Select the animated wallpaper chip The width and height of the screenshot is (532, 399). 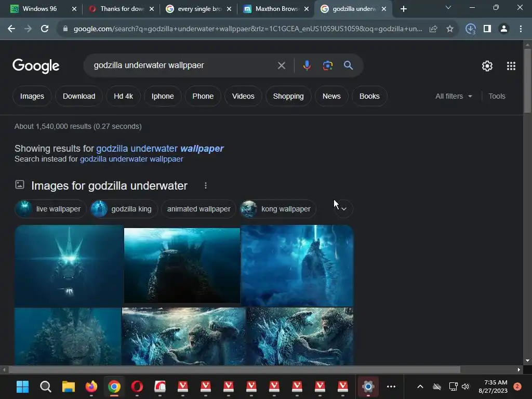[x=199, y=209]
